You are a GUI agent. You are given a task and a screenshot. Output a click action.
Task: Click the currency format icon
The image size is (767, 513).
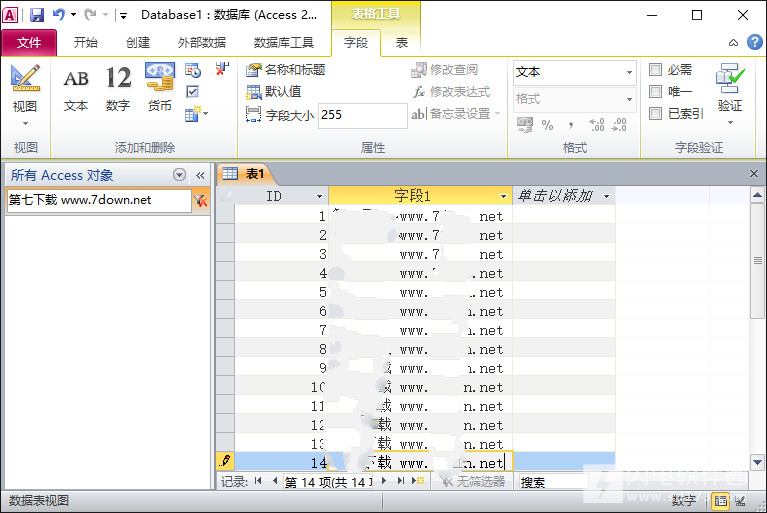point(525,125)
